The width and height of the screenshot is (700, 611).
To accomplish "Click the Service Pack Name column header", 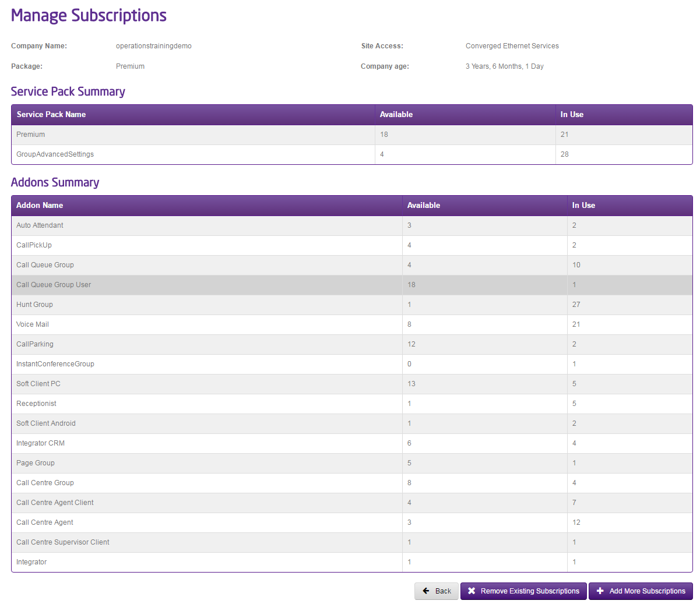I will tap(51, 114).
